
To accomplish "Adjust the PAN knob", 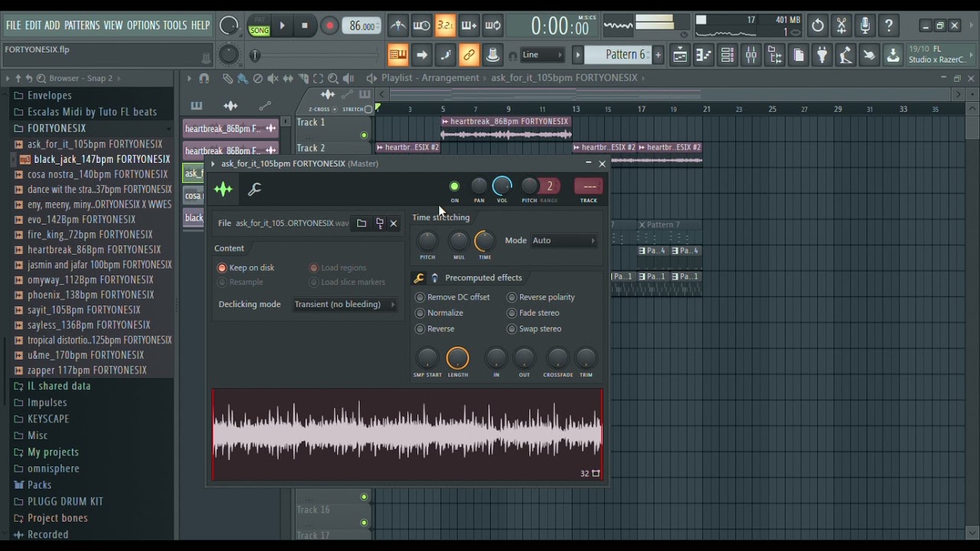I will coord(479,186).
